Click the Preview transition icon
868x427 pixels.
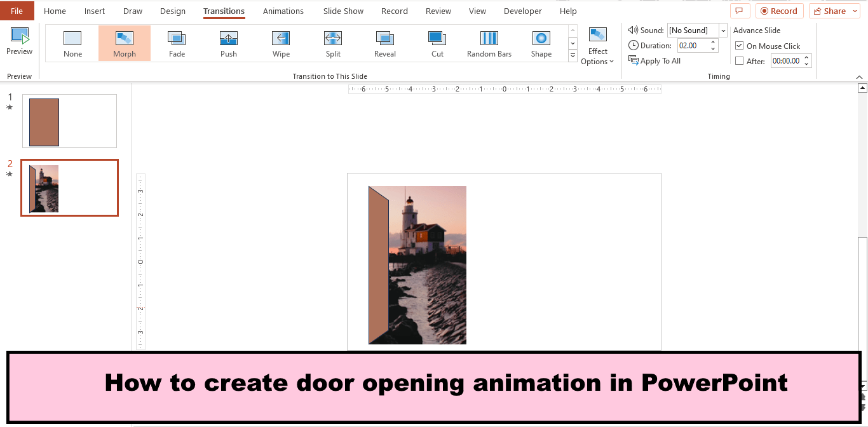click(x=19, y=36)
